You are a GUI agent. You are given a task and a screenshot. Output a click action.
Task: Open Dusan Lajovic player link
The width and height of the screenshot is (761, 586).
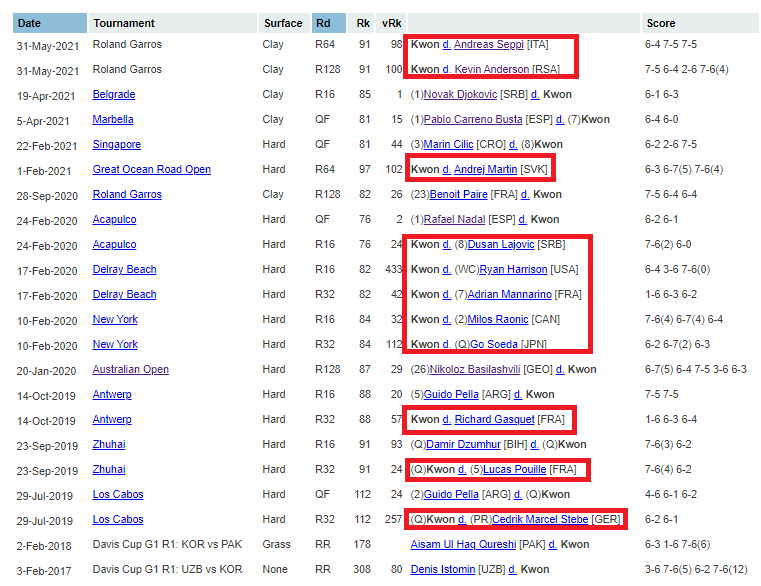(x=501, y=244)
